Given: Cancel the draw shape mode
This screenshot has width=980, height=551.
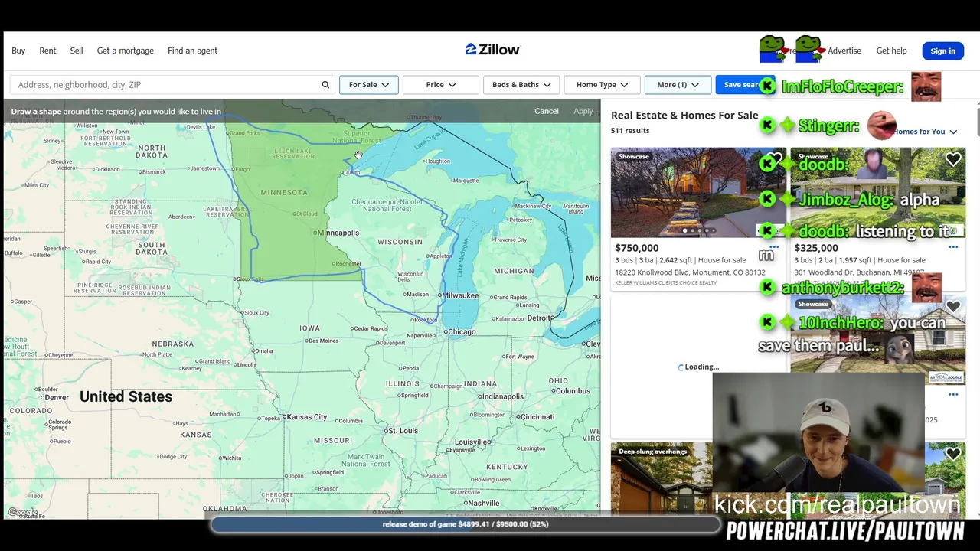Looking at the screenshot, I should coord(546,111).
